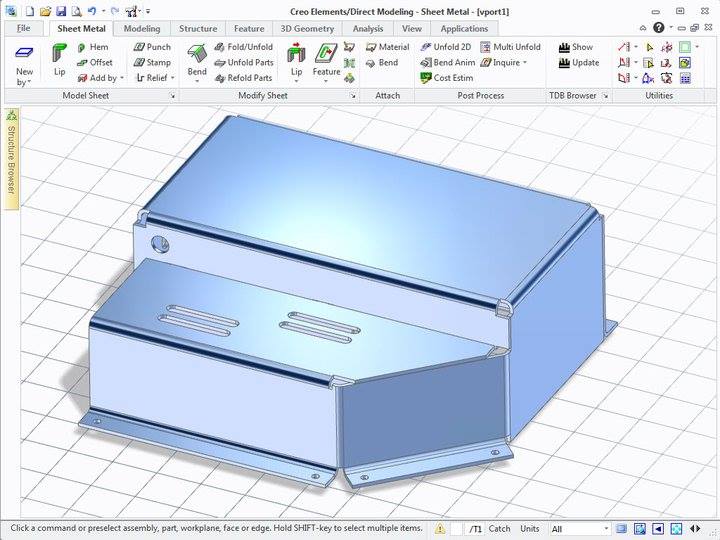Click Fold/Unfold
The image size is (720, 540).
pos(244,47)
